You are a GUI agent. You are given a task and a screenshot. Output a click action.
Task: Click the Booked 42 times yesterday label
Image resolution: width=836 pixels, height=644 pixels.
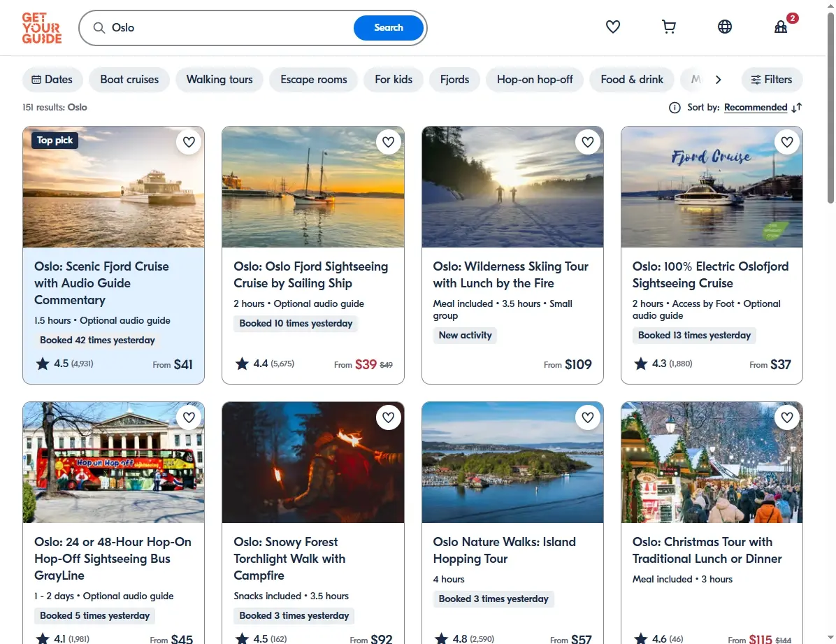(x=97, y=340)
